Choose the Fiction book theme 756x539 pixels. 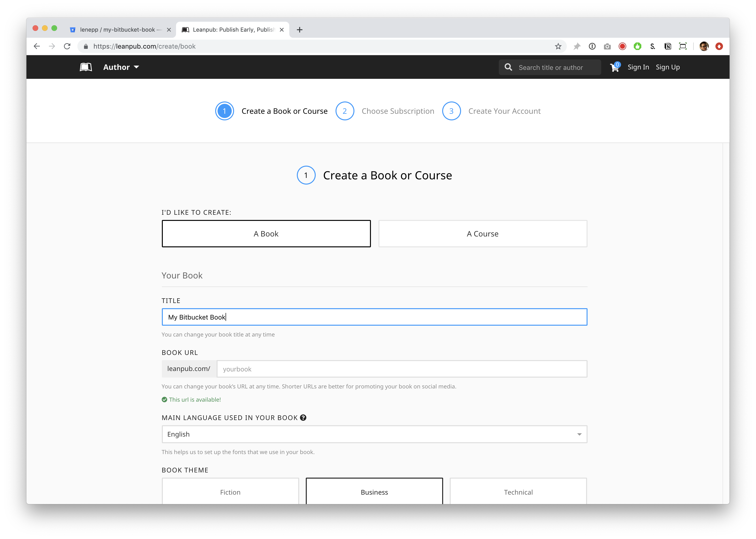coord(230,492)
